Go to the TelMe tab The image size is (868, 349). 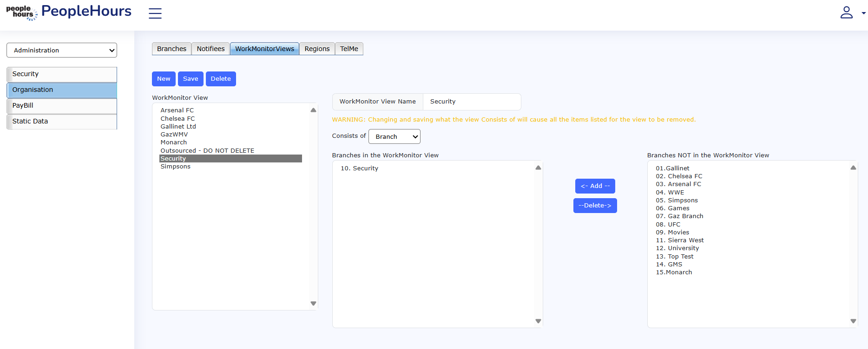349,49
